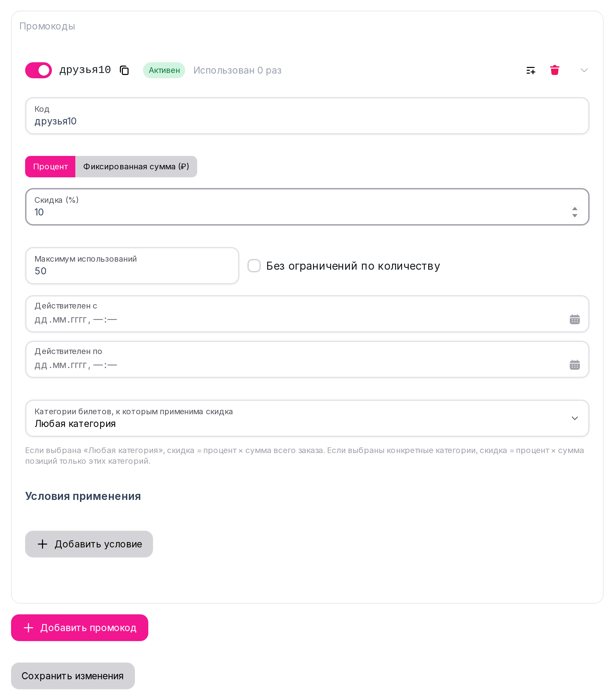This screenshot has height=700, width=614.
Task: Open the ticket categories dropdown
Action: tap(307, 418)
